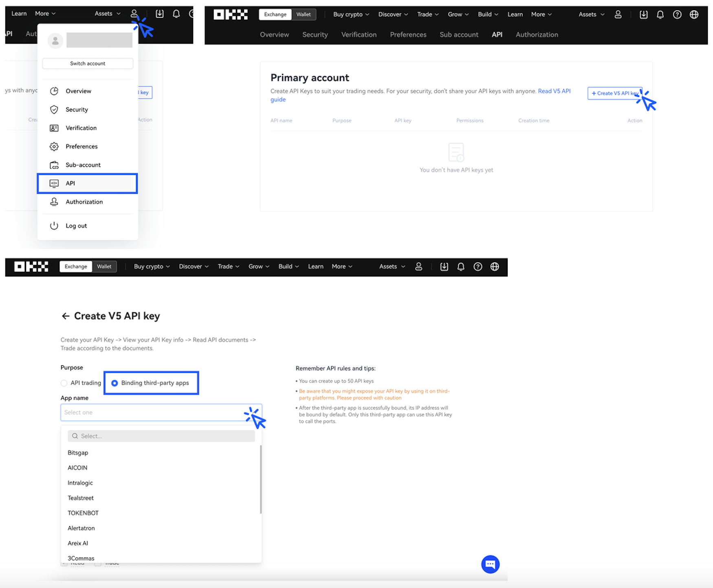Click language globe icon on Primary account page header

[694, 15]
